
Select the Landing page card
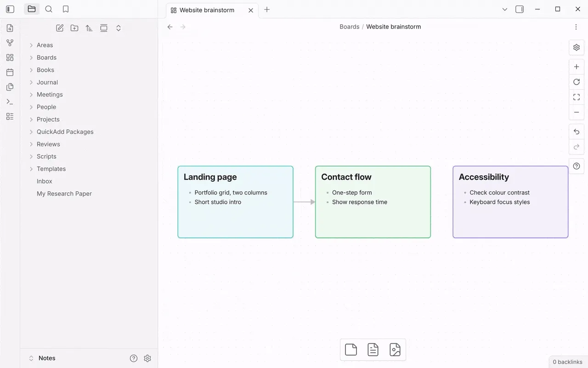pos(235,202)
